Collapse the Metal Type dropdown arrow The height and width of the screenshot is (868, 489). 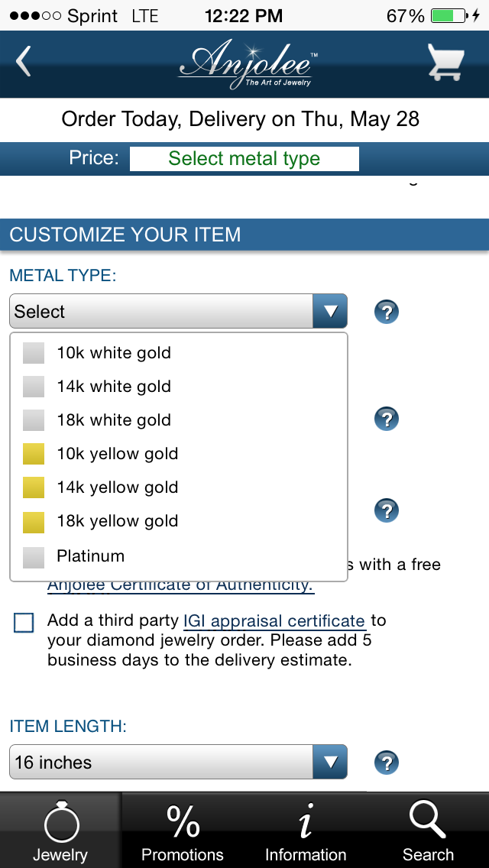click(x=330, y=312)
